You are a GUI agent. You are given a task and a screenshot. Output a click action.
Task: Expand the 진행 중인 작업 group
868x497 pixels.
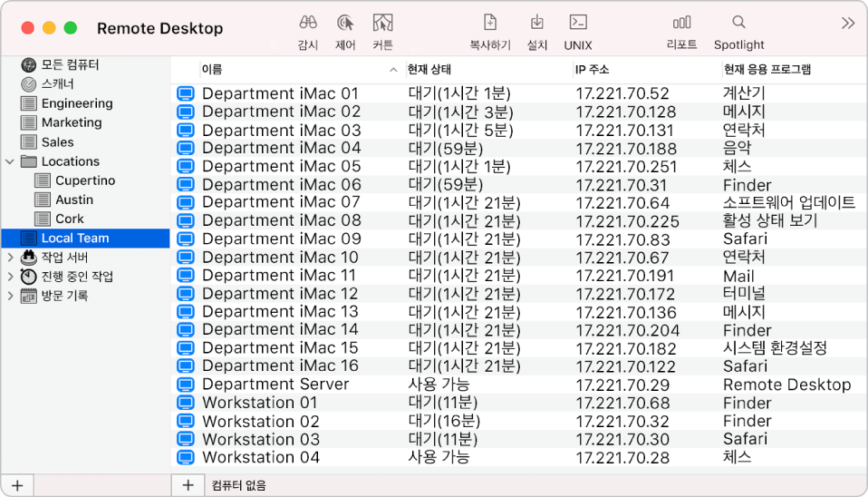10,276
